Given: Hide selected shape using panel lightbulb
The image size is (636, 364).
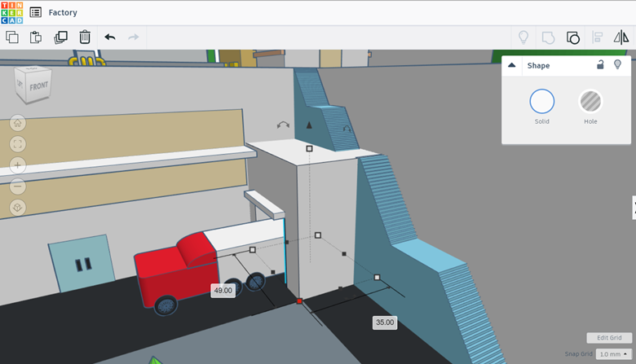Looking at the screenshot, I should click(x=617, y=64).
